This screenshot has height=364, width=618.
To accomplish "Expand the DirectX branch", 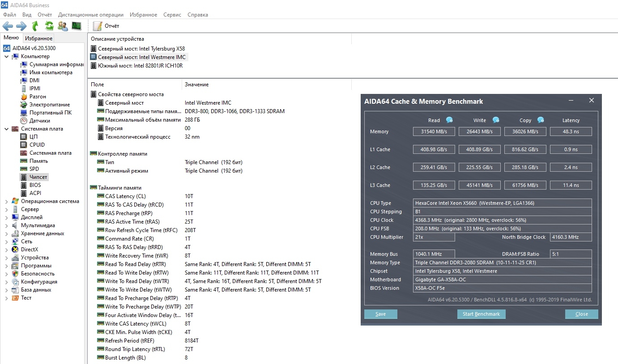I will [6, 250].
